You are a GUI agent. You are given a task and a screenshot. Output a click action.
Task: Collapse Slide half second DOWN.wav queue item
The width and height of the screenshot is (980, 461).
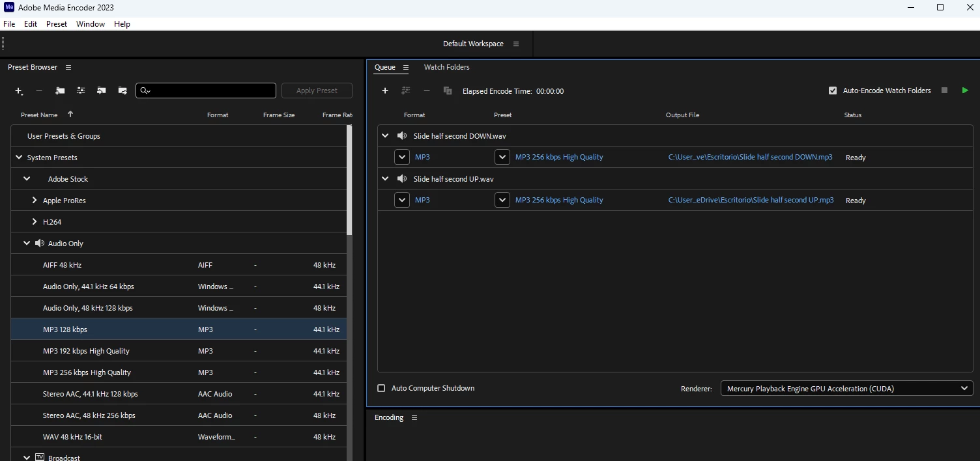[x=385, y=135]
